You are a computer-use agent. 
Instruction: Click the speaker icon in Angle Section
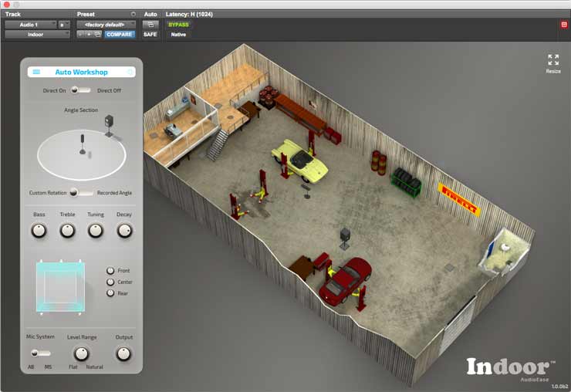(109, 125)
